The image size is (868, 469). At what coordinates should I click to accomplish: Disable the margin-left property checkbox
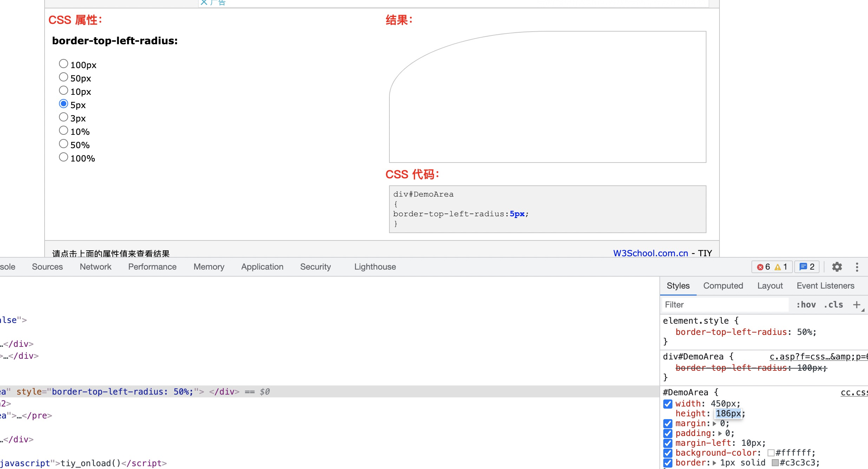[x=668, y=443]
